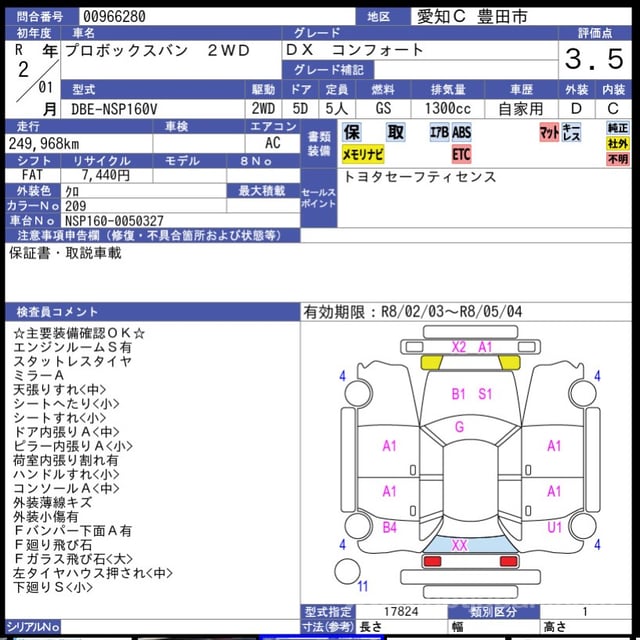
Task: Click the キーレス keyless badge
Action: [571, 131]
